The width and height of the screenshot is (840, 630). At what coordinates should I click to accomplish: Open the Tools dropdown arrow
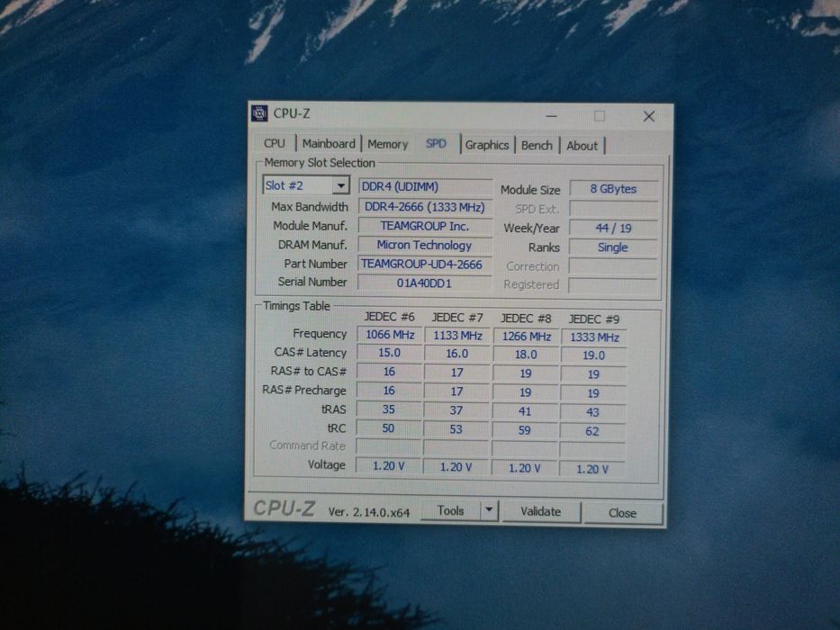[x=489, y=510]
